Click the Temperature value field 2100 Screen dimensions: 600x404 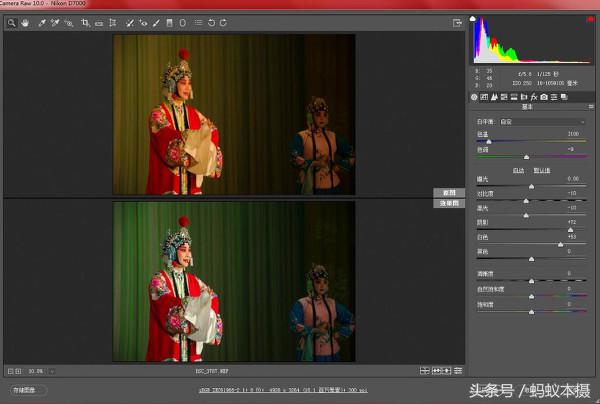point(573,134)
